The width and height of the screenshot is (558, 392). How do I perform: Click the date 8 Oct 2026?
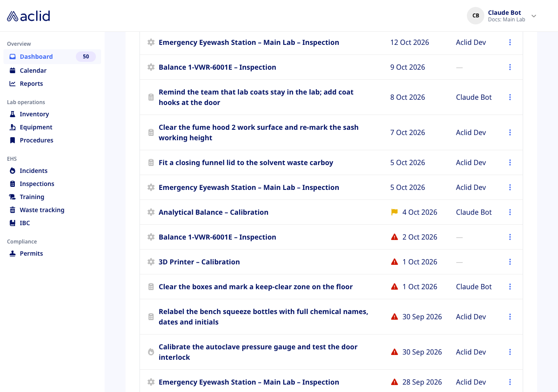[x=408, y=97]
